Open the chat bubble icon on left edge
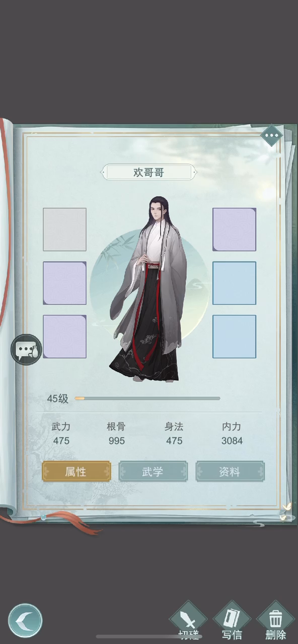Screen dimensions: 298x644 click(27, 349)
